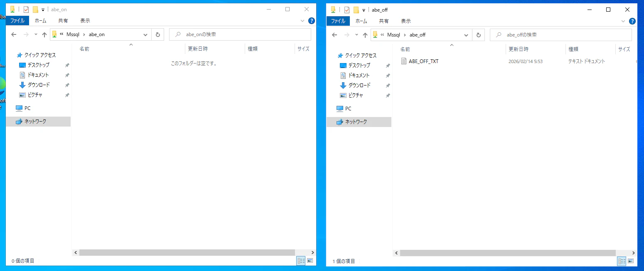Image resolution: width=644 pixels, height=271 pixels.
Task: Switch to details view in abe_on window
Action: pyautogui.click(x=301, y=261)
